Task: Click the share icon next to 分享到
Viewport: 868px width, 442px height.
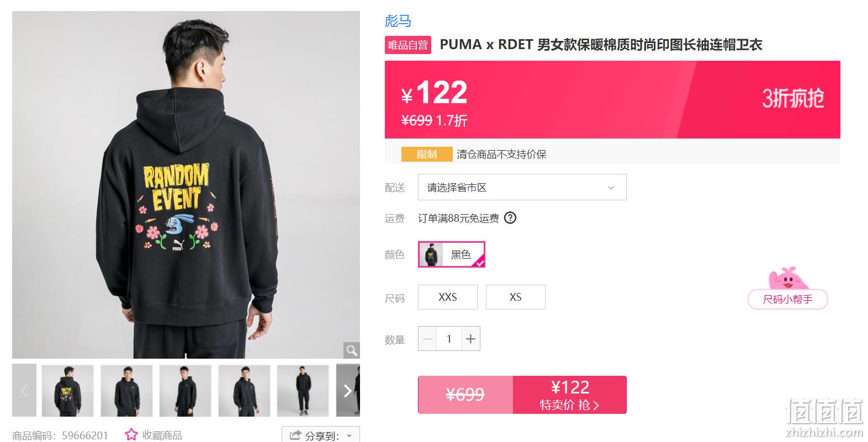Action: [x=295, y=435]
